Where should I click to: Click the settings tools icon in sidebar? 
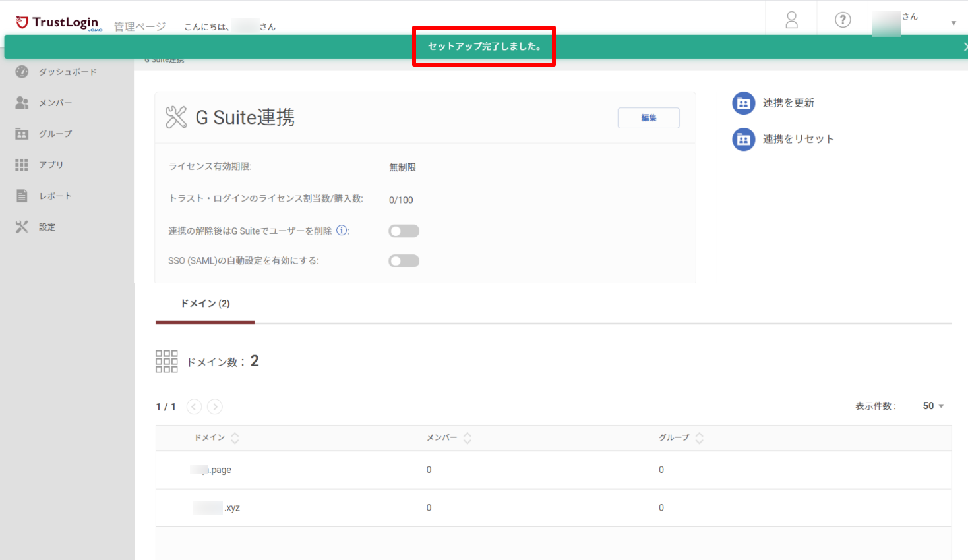point(22,227)
